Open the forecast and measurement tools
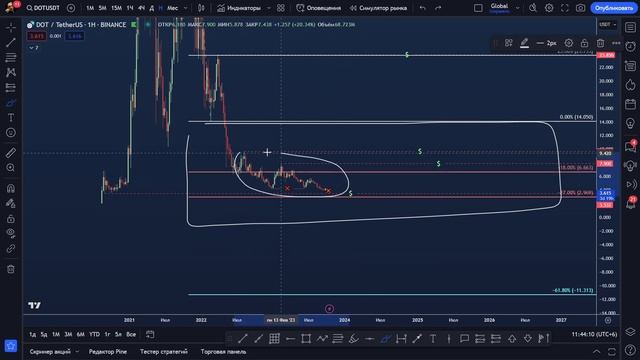This screenshot has height=360, width=640. 11,87
